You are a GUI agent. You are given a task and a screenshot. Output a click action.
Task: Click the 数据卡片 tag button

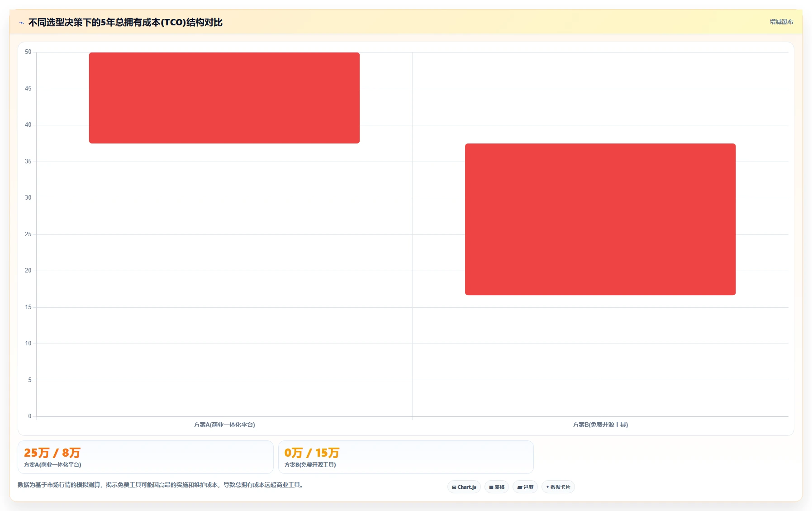(558, 487)
